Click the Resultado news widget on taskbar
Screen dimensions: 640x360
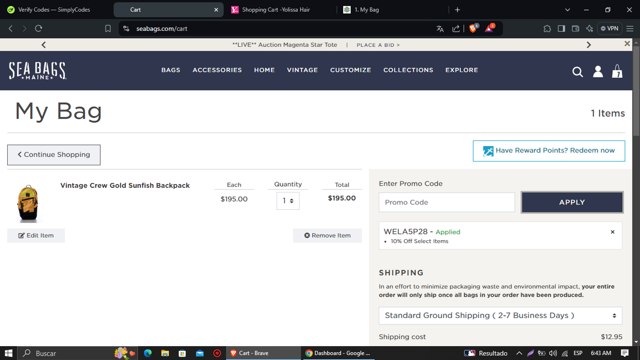coord(486,353)
